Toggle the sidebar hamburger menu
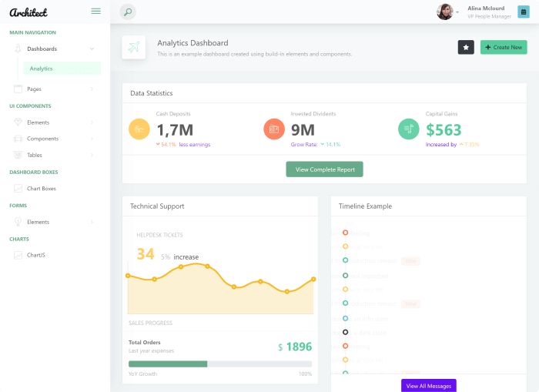This screenshot has width=539, height=392. click(96, 12)
